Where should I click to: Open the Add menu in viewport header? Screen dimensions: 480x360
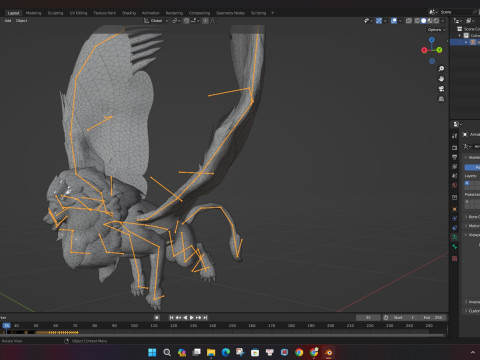8,21
